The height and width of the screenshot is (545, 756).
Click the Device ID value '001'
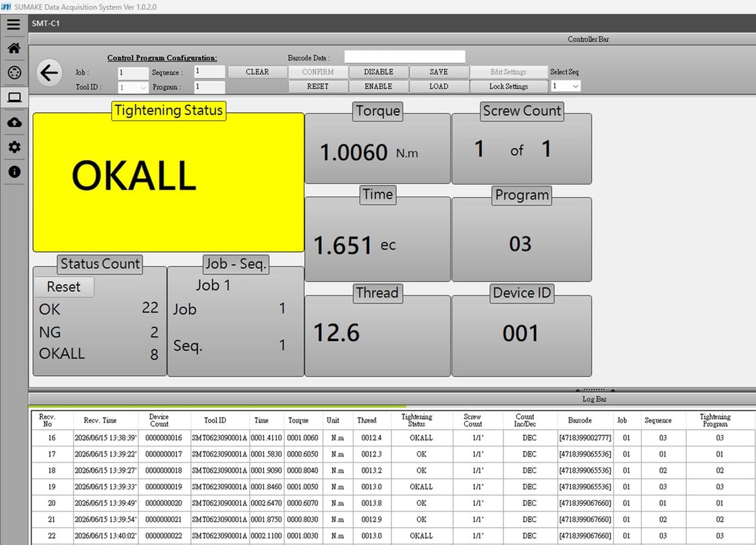pyautogui.click(x=520, y=333)
